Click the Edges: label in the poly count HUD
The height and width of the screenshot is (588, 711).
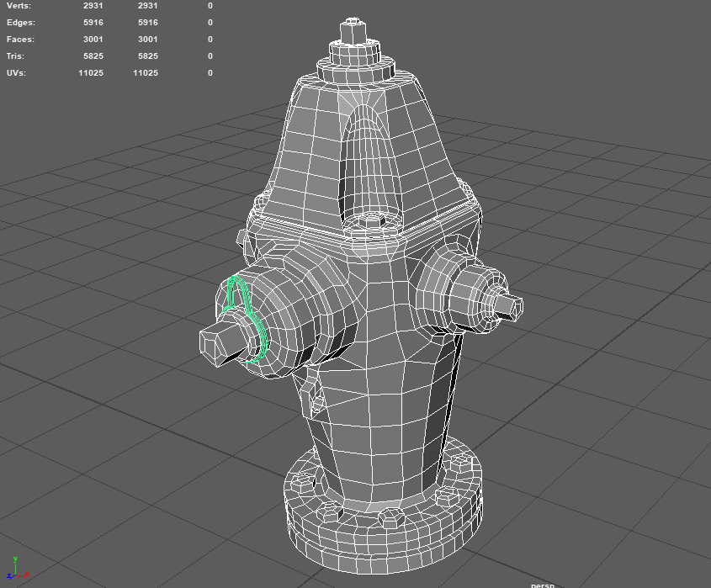(21, 23)
